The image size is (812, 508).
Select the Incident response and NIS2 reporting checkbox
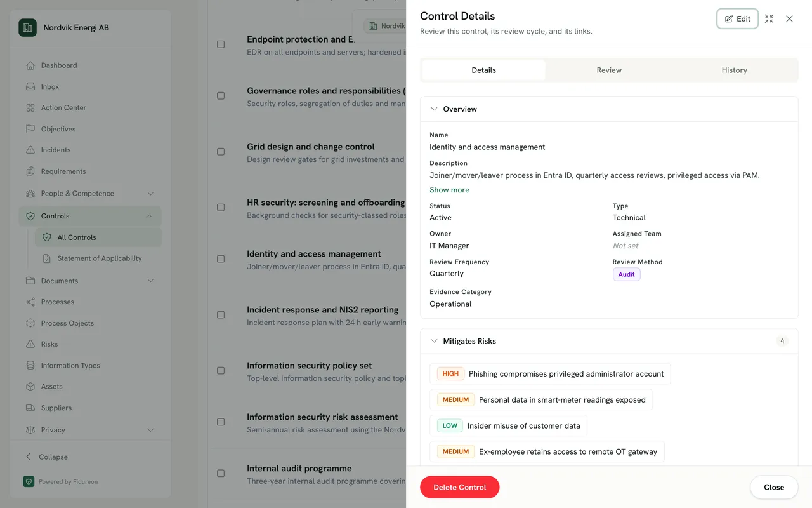[221, 315]
